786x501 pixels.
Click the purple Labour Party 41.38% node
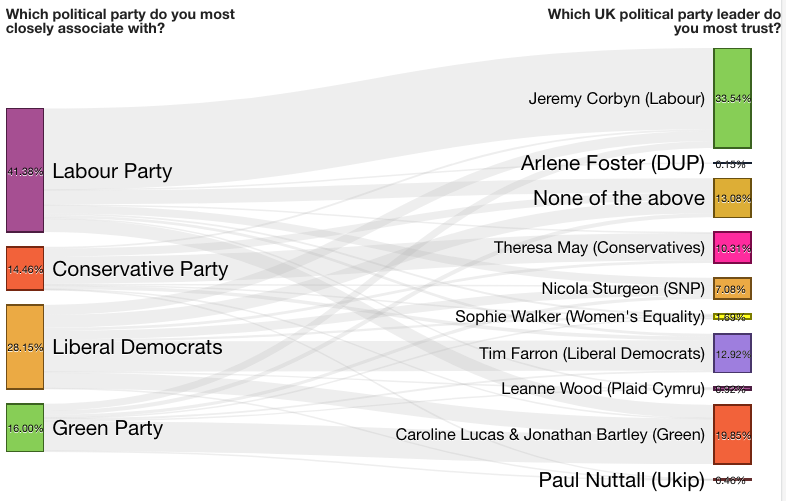pyautogui.click(x=25, y=171)
